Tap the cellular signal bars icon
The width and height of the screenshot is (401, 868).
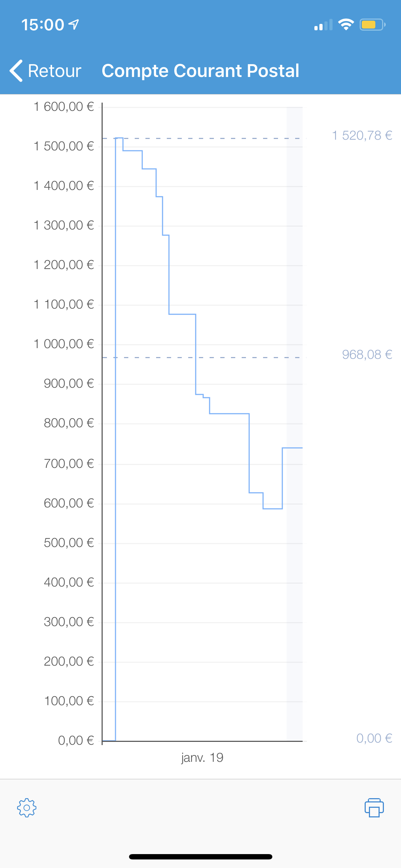[323, 25]
